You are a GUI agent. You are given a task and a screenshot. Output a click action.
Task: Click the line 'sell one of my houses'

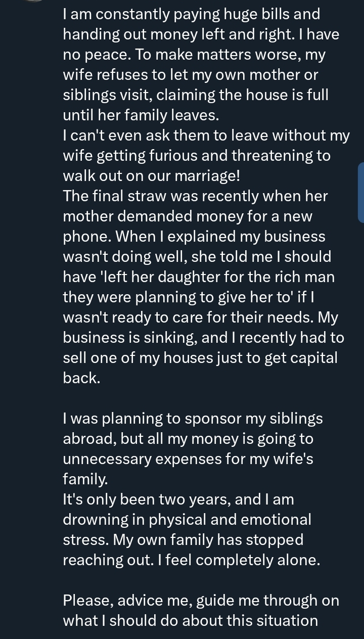click(200, 358)
